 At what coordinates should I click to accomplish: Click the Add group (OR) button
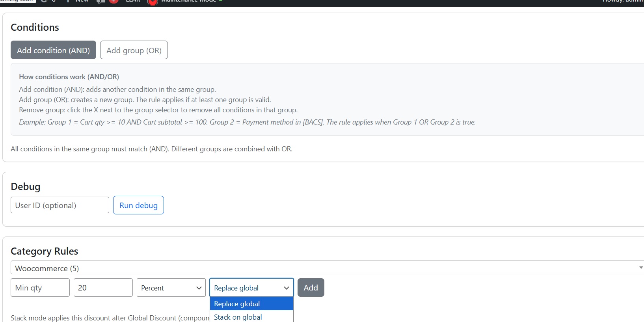coord(134,50)
